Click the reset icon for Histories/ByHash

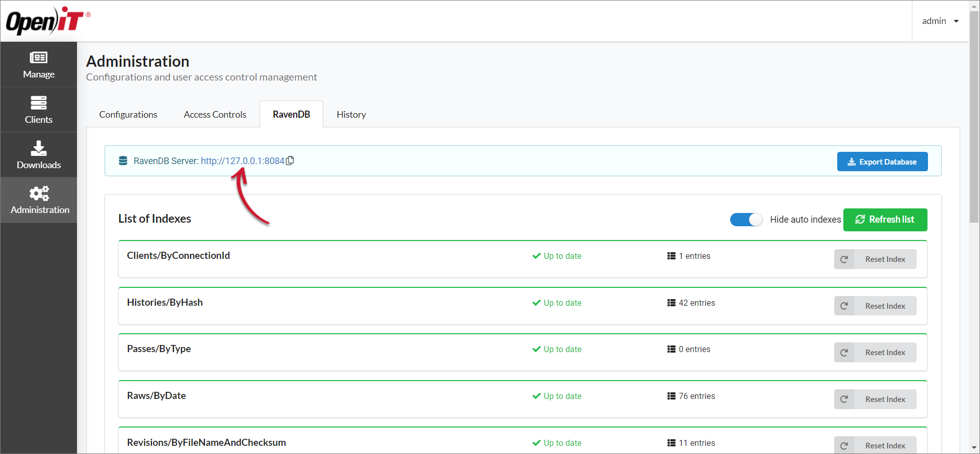[844, 306]
